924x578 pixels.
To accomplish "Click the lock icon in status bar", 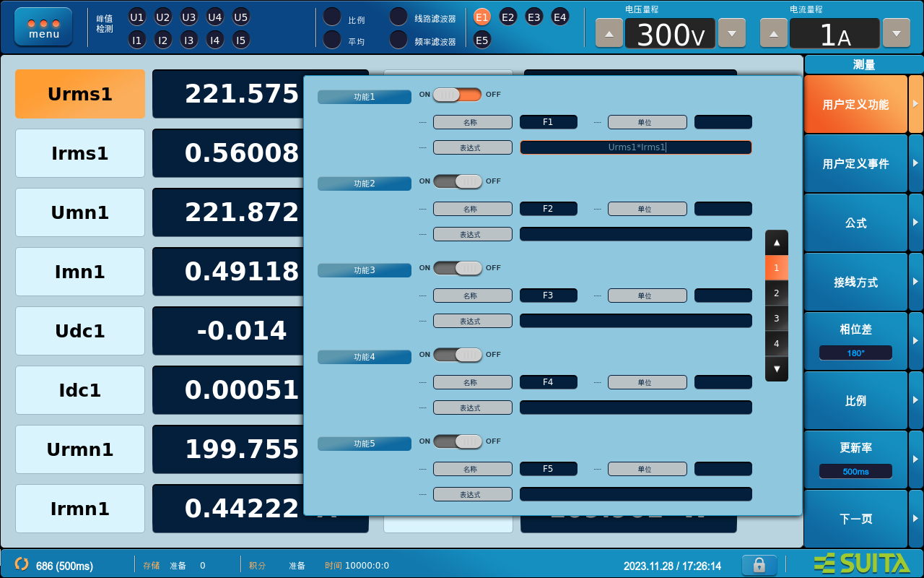I will pyautogui.click(x=759, y=565).
